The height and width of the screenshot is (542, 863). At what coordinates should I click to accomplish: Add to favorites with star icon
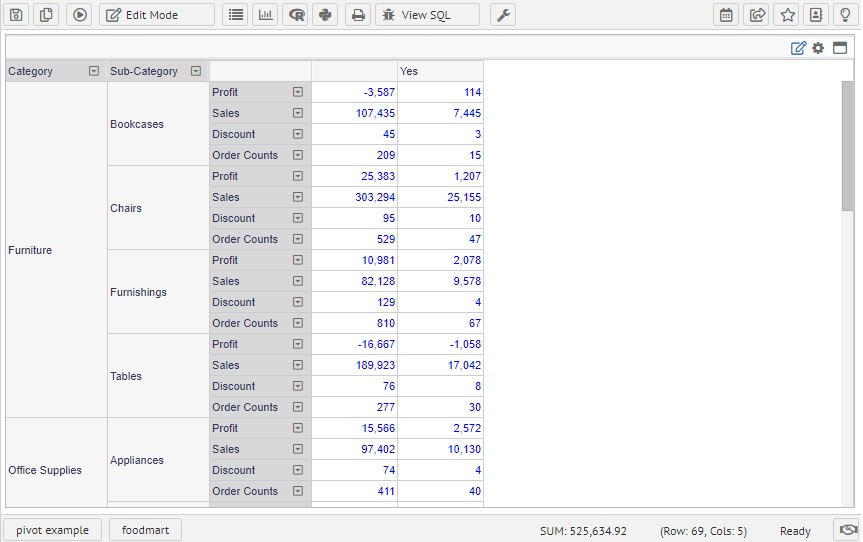(788, 15)
